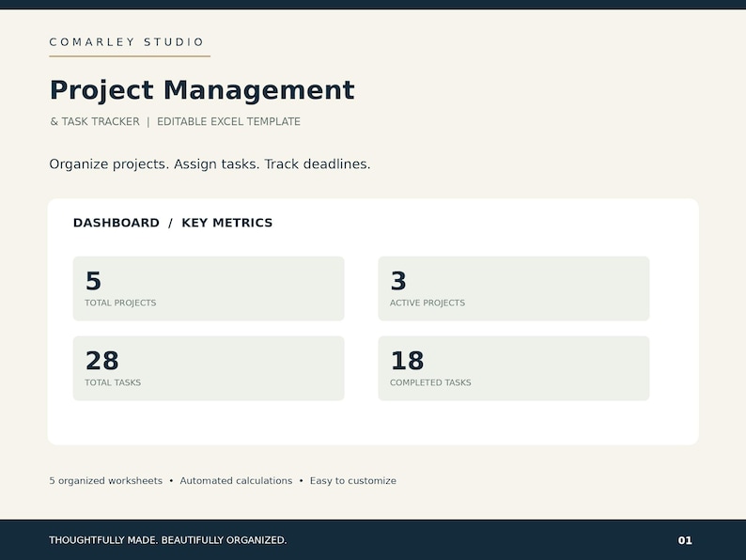Click the KEY METRICS heading text
Screen dimensions: 746x560
click(x=227, y=223)
